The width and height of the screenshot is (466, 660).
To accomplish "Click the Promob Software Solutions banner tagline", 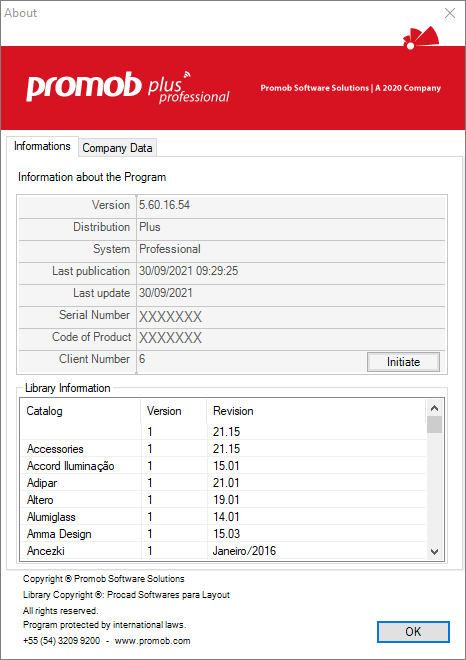I will pos(351,88).
